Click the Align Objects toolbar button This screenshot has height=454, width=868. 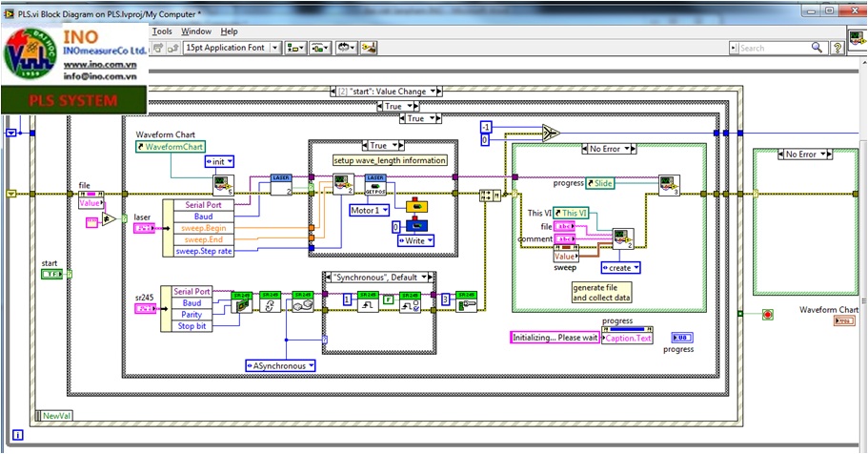point(295,48)
